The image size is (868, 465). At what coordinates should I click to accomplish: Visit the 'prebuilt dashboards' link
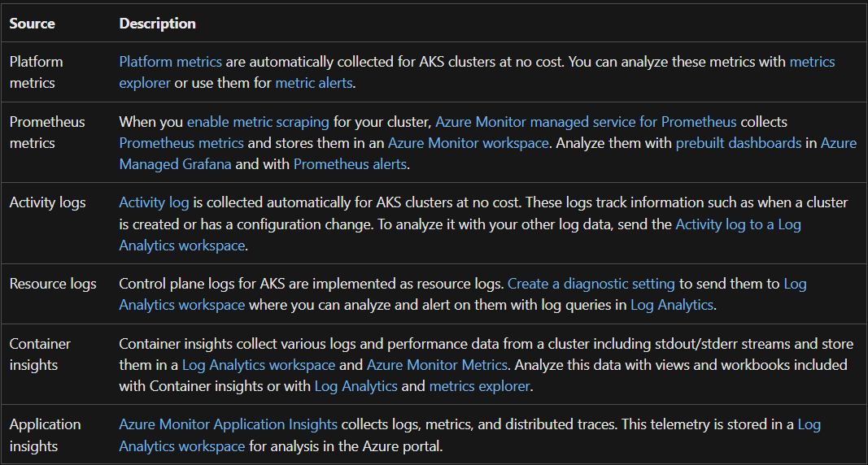(x=739, y=143)
